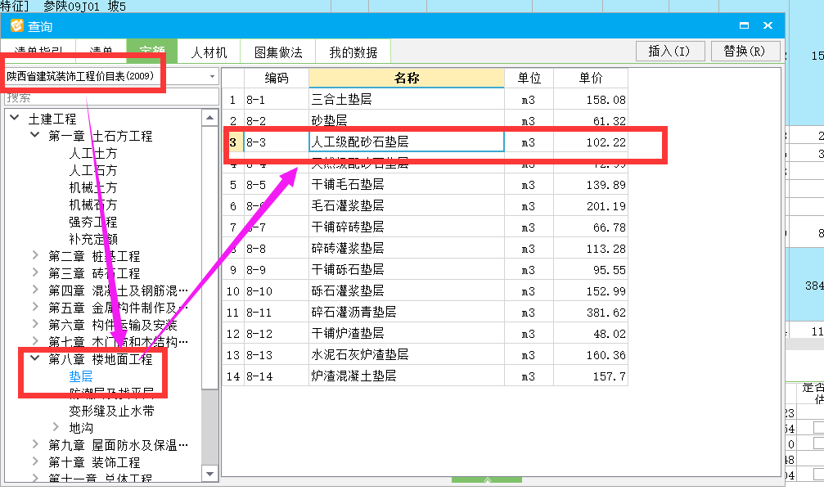The image size is (824, 504).
Task: Expand 第四章 混凝土及钢筋混 node
Action: pyautogui.click(x=35, y=290)
